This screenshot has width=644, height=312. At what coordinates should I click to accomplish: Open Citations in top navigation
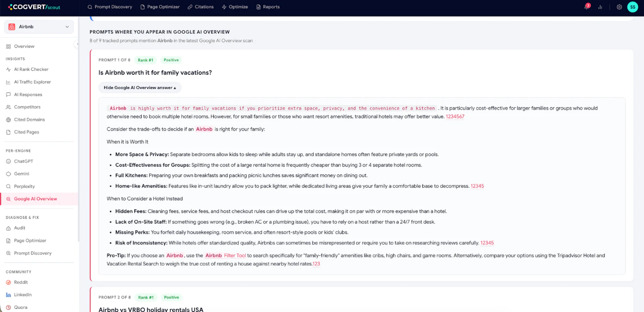(200, 7)
